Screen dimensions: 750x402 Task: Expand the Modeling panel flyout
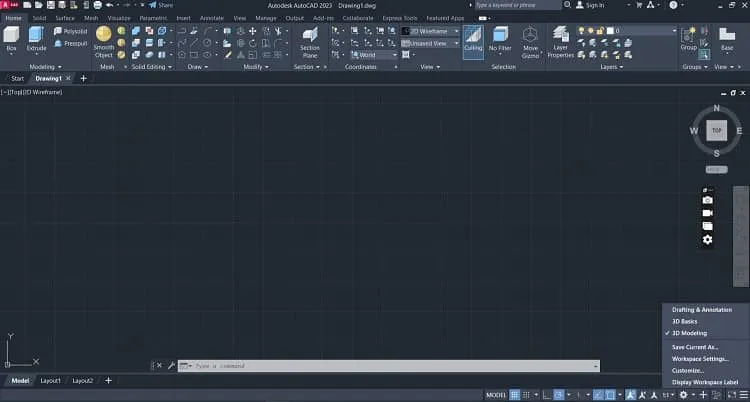(x=46, y=67)
